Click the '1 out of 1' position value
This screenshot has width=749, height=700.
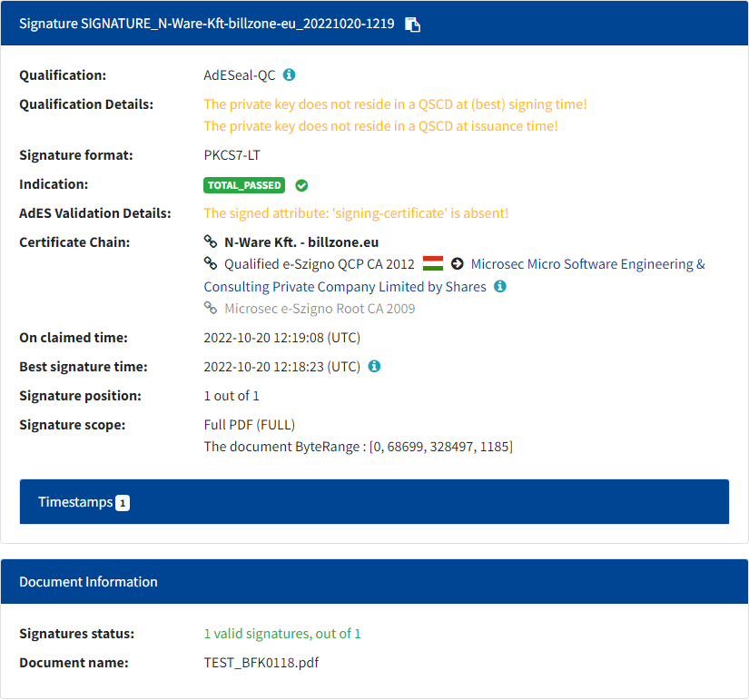[232, 396]
